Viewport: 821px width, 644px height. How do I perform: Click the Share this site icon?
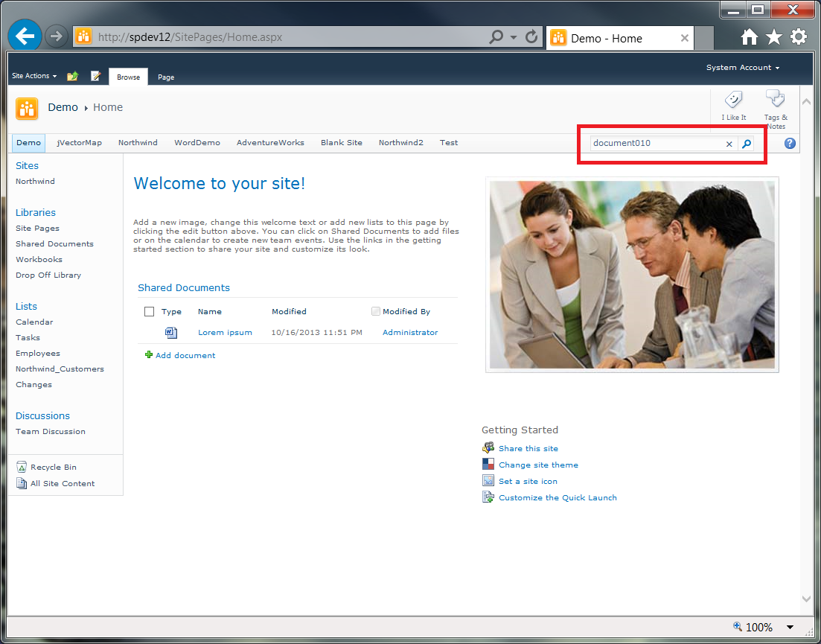click(x=488, y=448)
